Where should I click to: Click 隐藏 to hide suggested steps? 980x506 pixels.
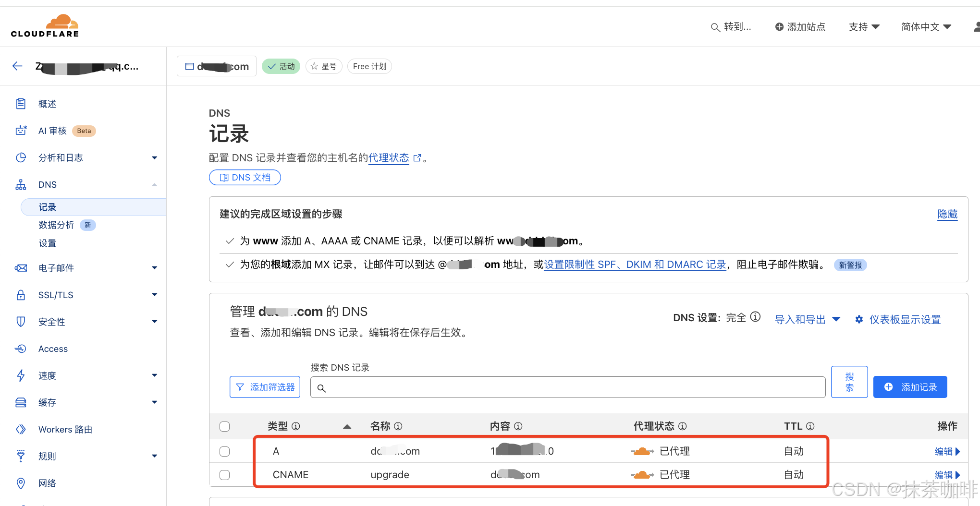click(x=947, y=214)
